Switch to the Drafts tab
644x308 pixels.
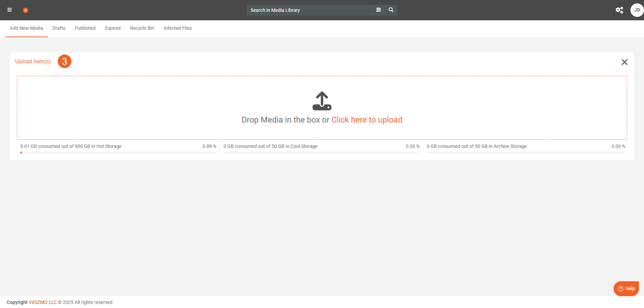click(59, 28)
